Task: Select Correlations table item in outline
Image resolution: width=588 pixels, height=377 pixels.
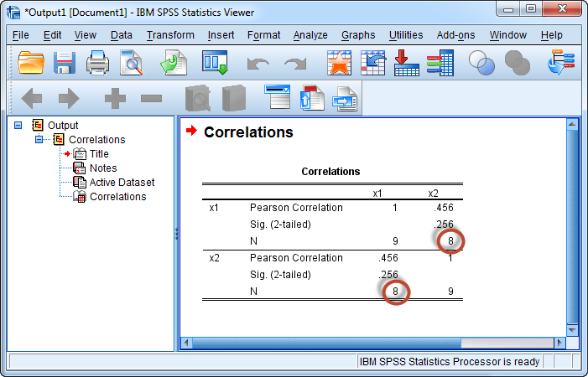Action: [x=117, y=197]
